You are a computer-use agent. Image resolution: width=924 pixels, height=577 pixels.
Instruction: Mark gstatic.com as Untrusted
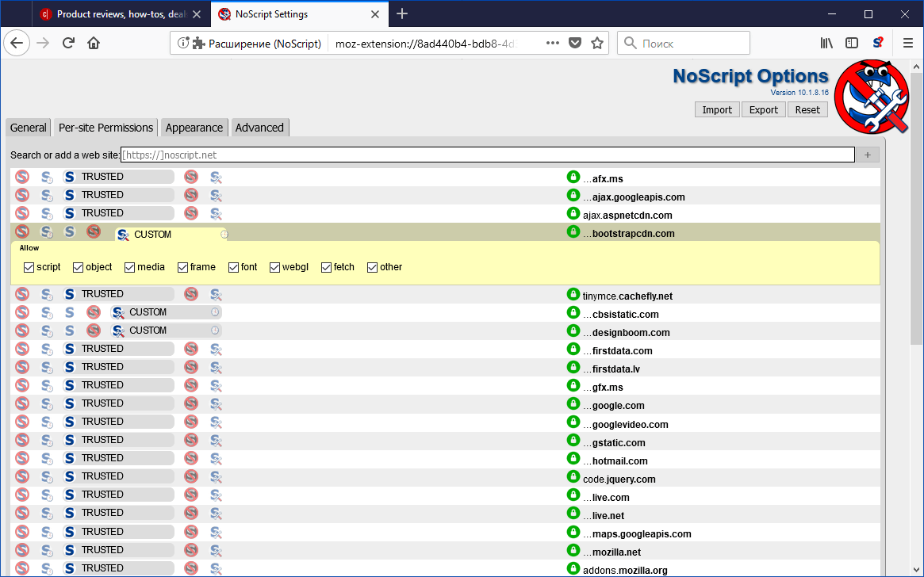coord(191,440)
